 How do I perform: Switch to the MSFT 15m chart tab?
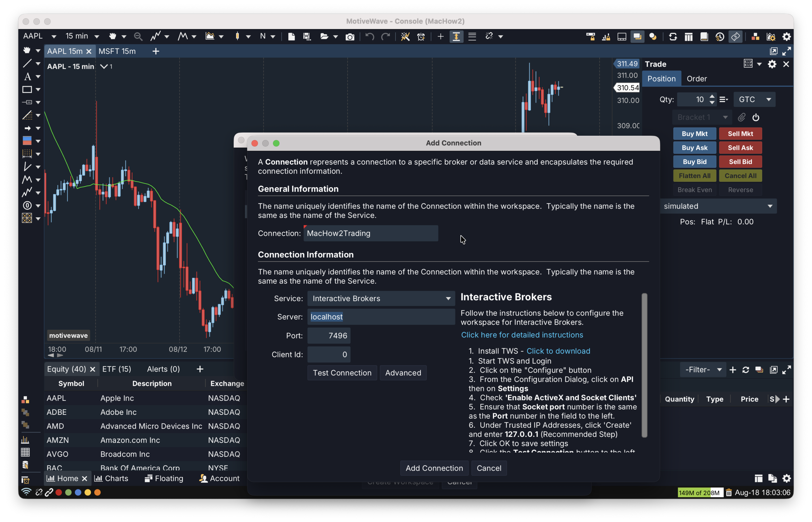(x=117, y=51)
